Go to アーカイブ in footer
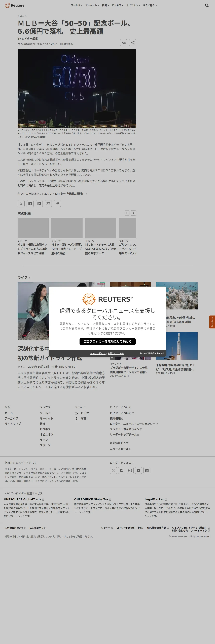Image resolution: width=215 pixels, height=644 pixels. (x=11, y=418)
